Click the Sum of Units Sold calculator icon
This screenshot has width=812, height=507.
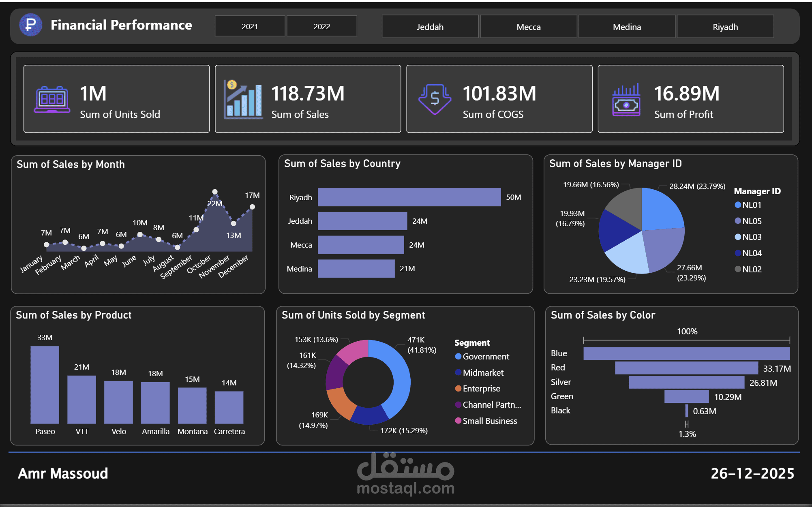(51, 98)
